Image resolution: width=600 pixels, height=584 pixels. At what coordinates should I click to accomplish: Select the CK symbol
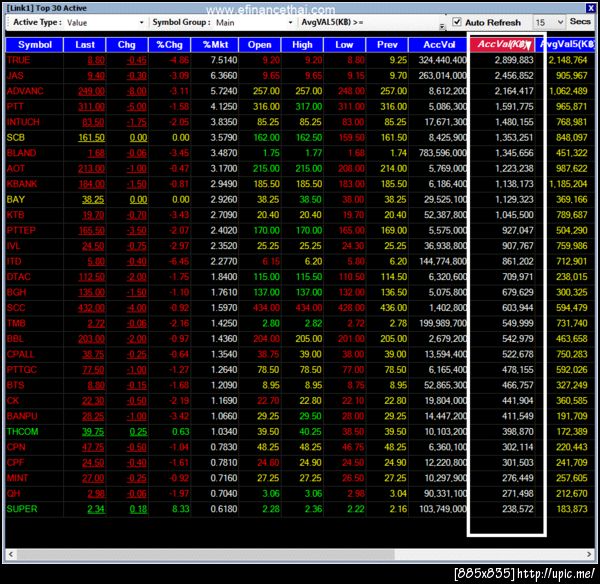[x=13, y=401]
